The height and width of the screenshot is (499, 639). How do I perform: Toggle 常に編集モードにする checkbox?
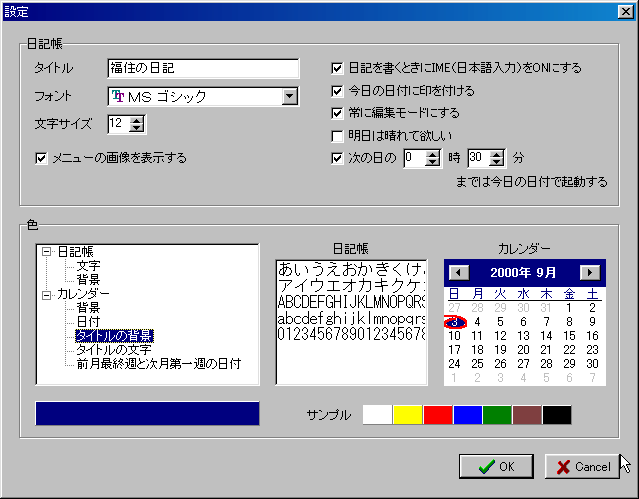coord(337,113)
